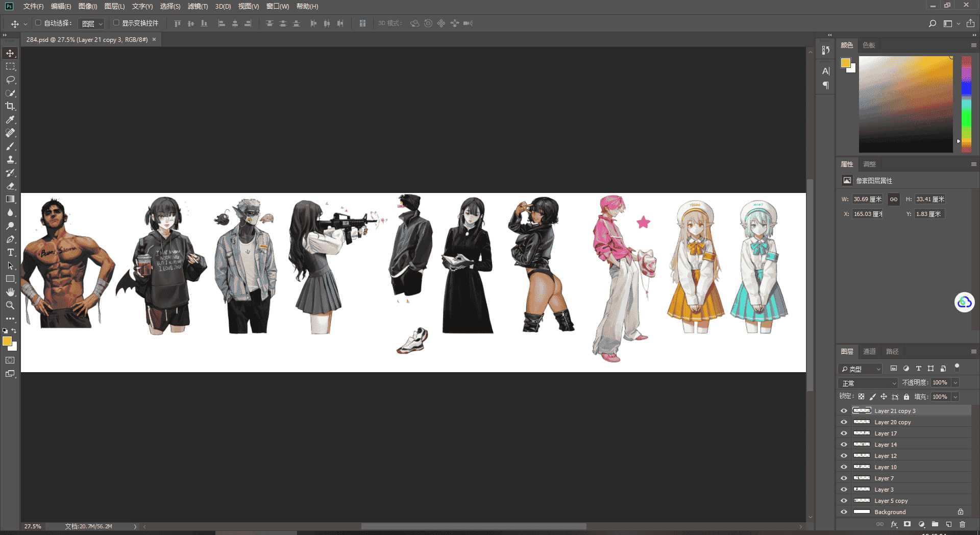Create a new group folder icon
Screen dimensions: 980x535
click(935, 524)
